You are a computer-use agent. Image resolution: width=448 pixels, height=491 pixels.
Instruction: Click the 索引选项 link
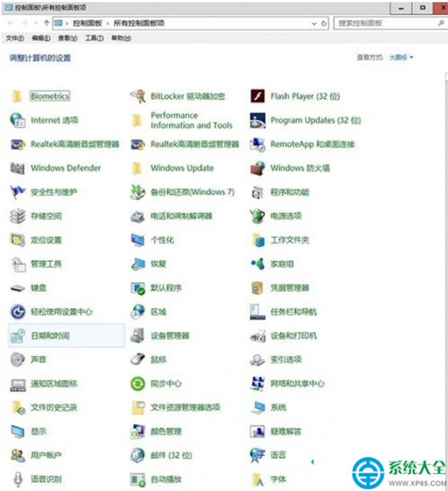(x=286, y=360)
